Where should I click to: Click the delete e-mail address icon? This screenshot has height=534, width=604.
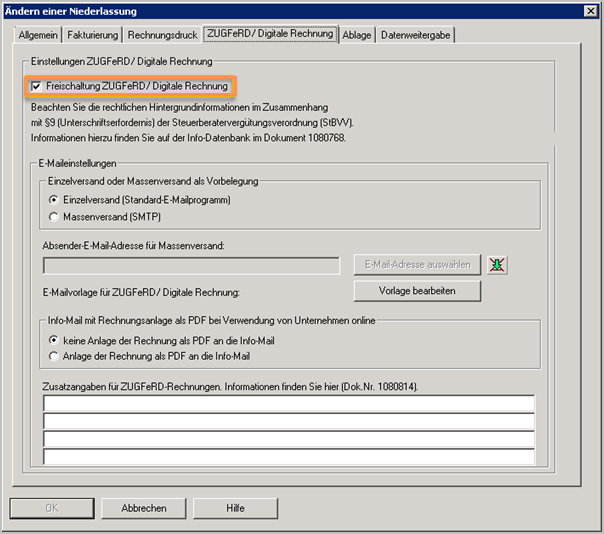(x=497, y=265)
